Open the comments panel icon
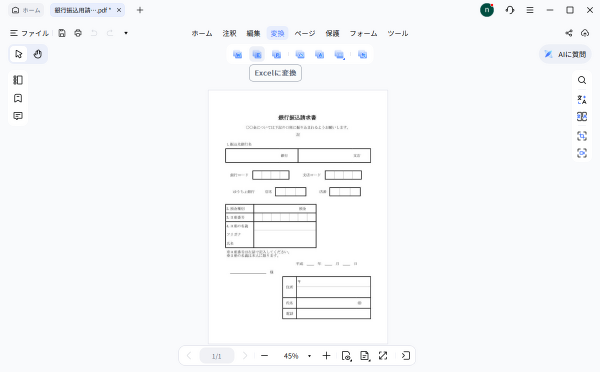This screenshot has height=372, width=600. coord(18,116)
